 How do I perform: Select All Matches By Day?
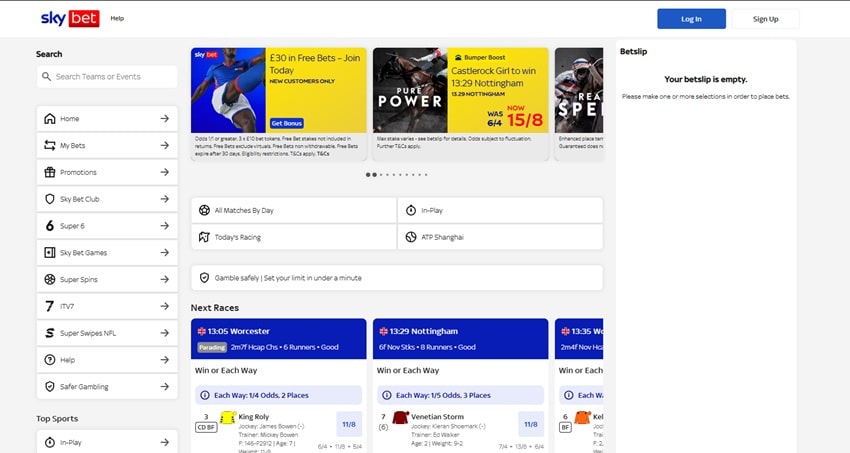click(x=293, y=210)
